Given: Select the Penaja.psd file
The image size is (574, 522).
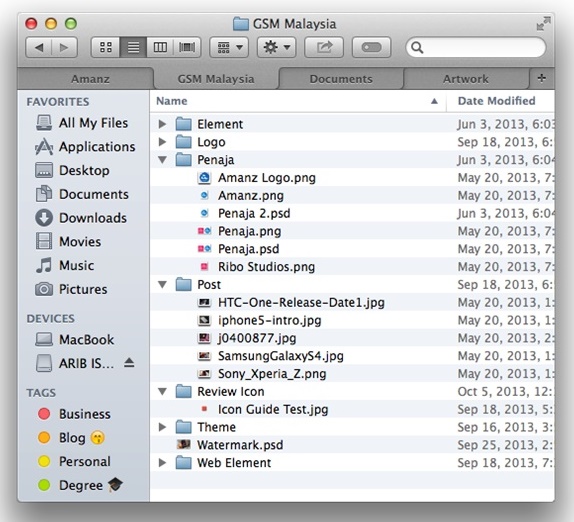Looking at the screenshot, I should (238, 249).
